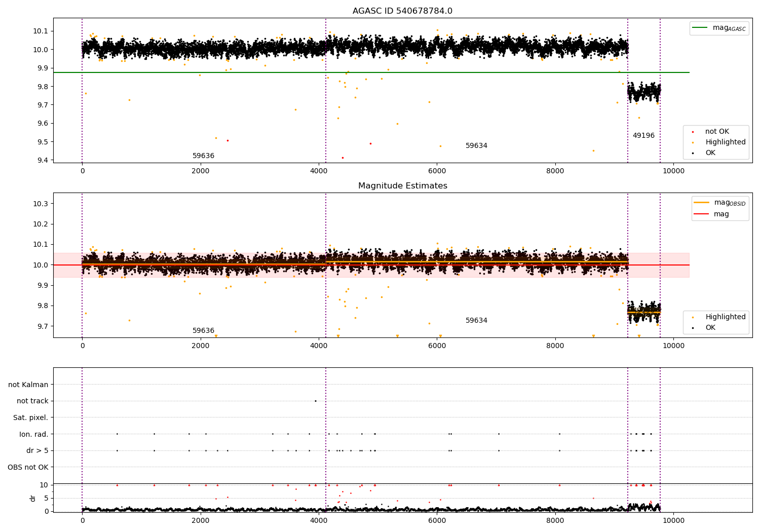This screenshot has height=532, width=760.
Task: Click 'Highlighted' in the Magnitude Estimates legend
Action: [726, 317]
